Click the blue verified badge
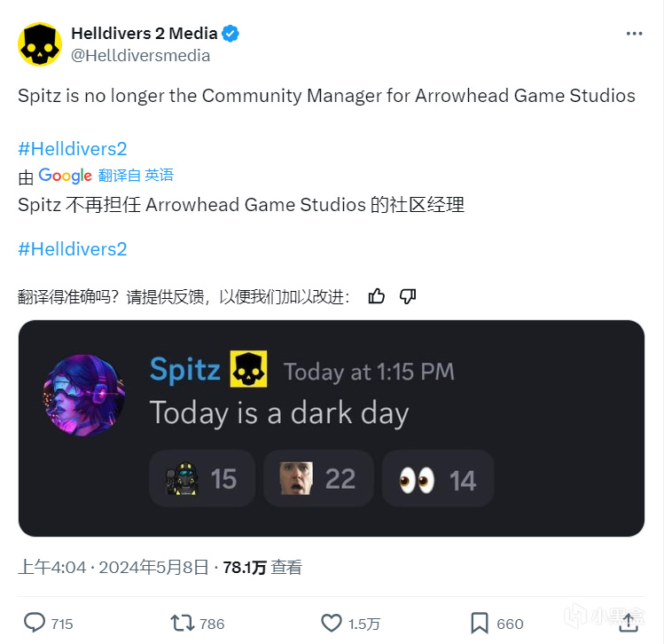This screenshot has width=664, height=644. click(230, 34)
